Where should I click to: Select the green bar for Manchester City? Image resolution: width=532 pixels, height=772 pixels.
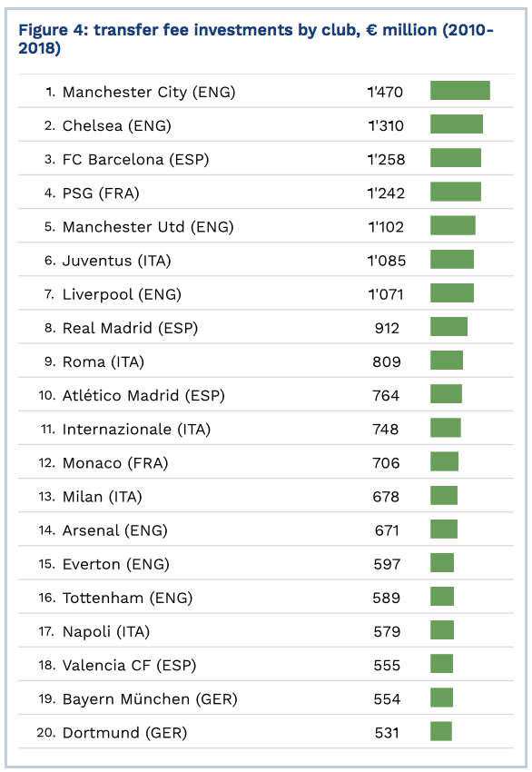pos(460,91)
